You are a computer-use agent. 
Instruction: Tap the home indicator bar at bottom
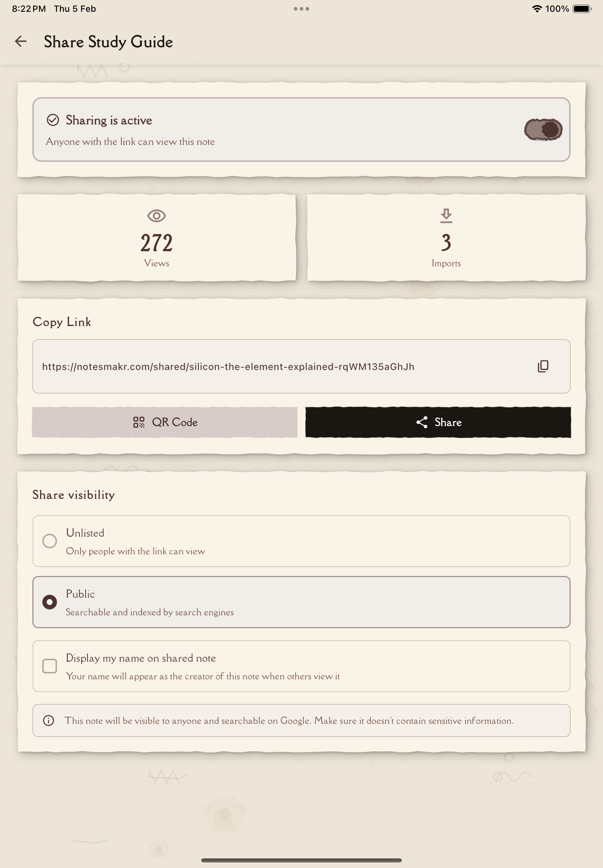pos(301,860)
